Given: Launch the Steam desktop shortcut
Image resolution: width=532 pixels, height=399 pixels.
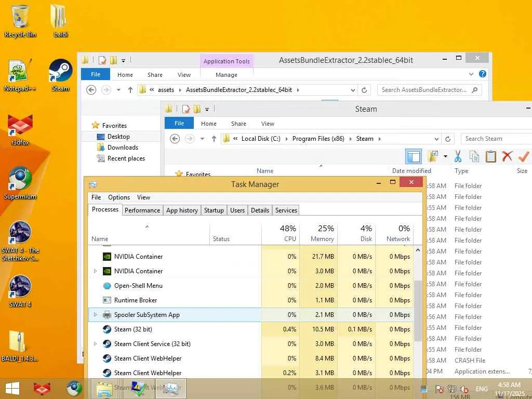Looking at the screenshot, I should 60,75.
